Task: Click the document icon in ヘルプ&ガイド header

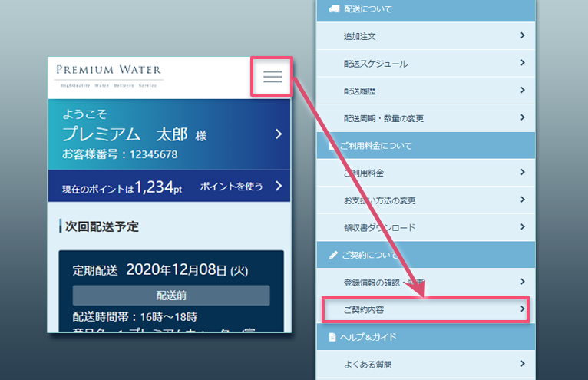Action: (x=332, y=337)
